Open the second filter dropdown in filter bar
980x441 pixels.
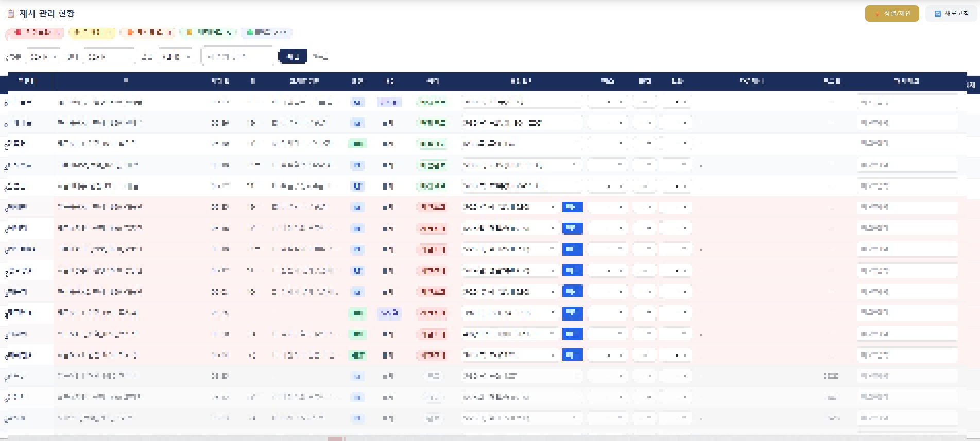tap(109, 57)
